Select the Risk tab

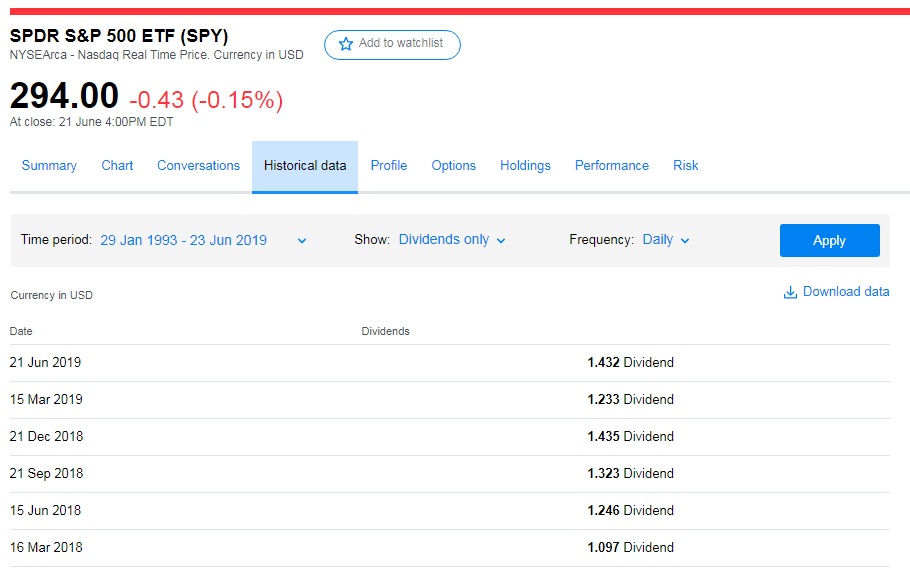(686, 166)
